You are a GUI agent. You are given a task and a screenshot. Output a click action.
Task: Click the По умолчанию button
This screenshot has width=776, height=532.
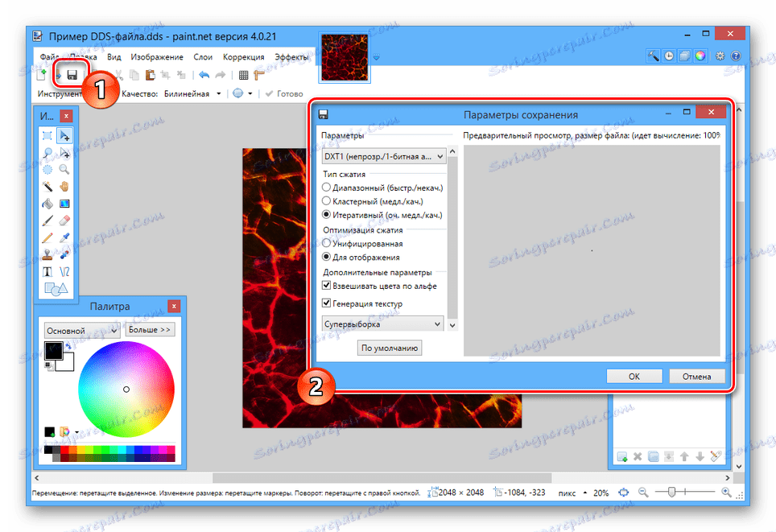point(391,348)
